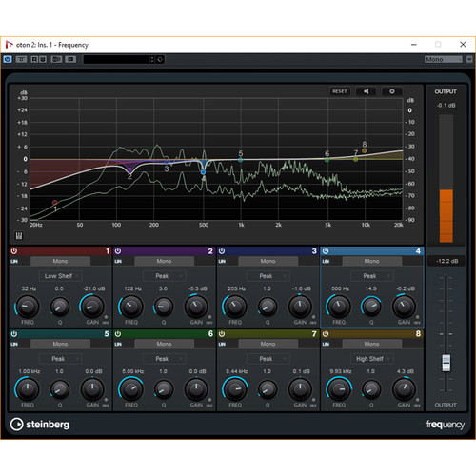This screenshot has height=476, width=476.
Task: Toggle power for band 1
Action: click(13, 251)
